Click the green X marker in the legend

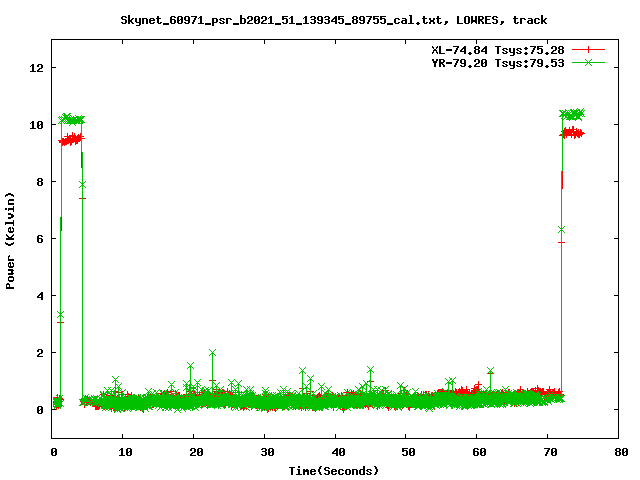coord(589,62)
